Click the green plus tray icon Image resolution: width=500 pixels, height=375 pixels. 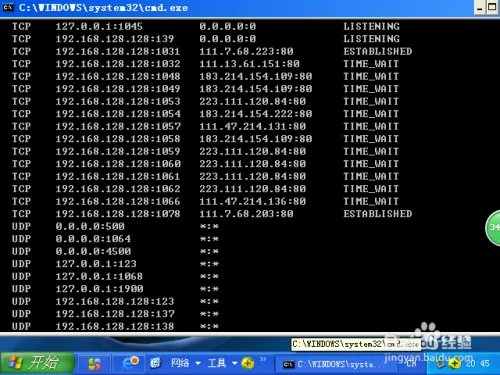tap(455, 364)
